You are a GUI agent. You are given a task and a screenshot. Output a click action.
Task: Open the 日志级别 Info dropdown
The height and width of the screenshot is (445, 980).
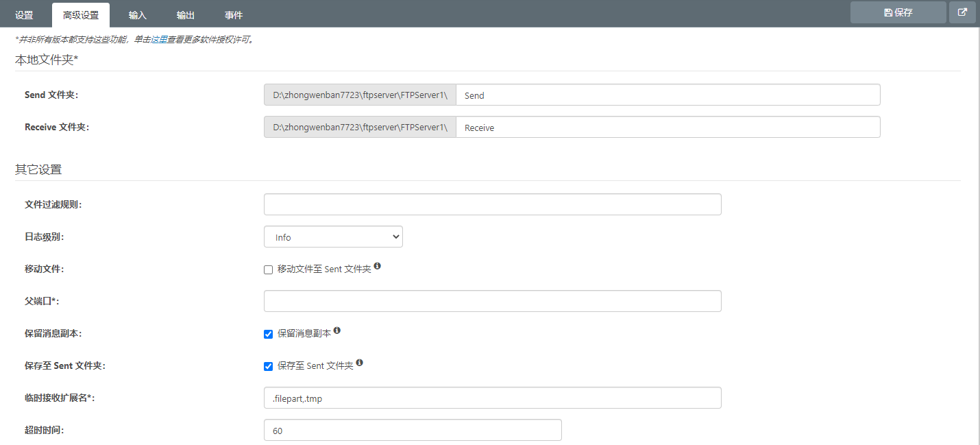[333, 237]
